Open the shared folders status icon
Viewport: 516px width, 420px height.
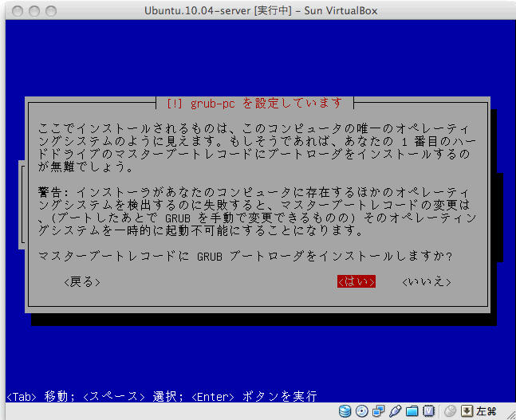tap(412, 411)
